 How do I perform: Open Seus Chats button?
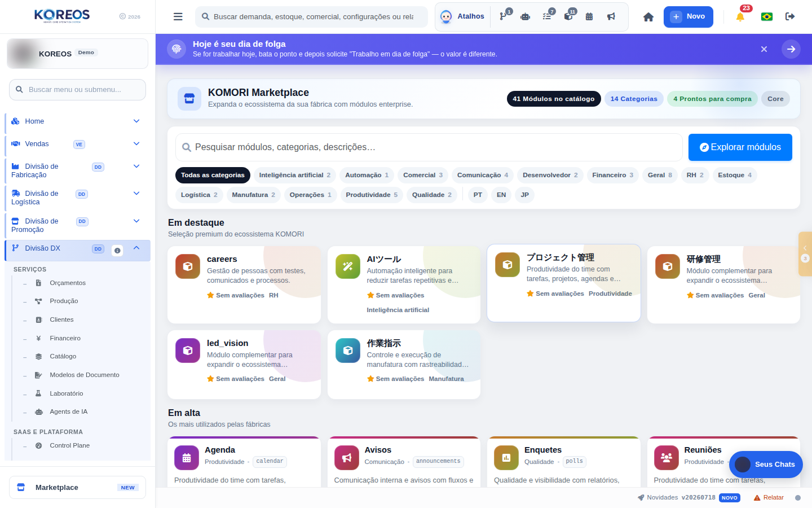766,465
